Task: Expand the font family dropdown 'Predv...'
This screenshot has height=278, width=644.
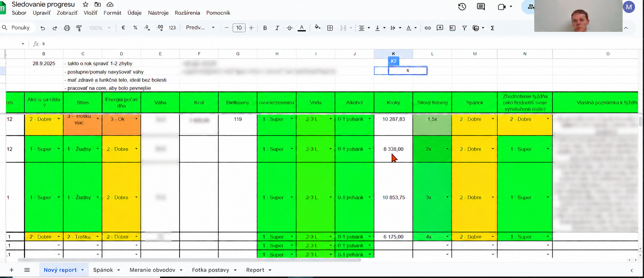Action: coord(200,28)
